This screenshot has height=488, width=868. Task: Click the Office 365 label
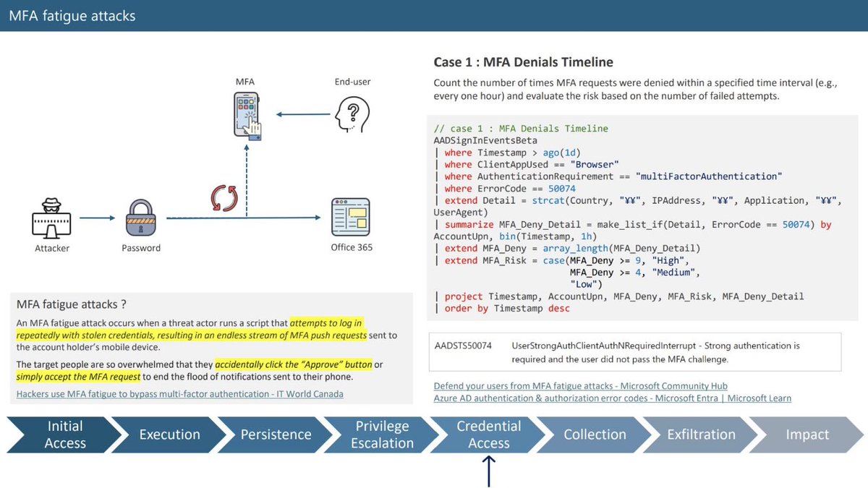tap(352, 247)
